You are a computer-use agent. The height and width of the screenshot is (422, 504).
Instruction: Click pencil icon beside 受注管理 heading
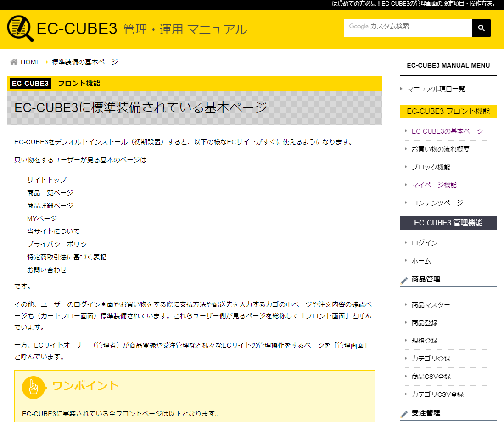pos(404,414)
